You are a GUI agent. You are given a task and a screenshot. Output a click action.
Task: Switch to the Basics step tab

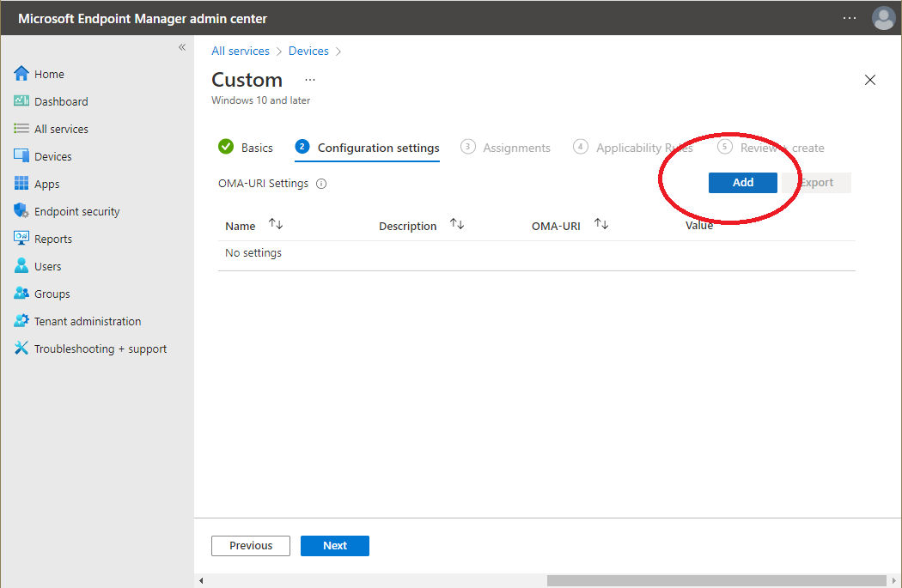coord(246,148)
